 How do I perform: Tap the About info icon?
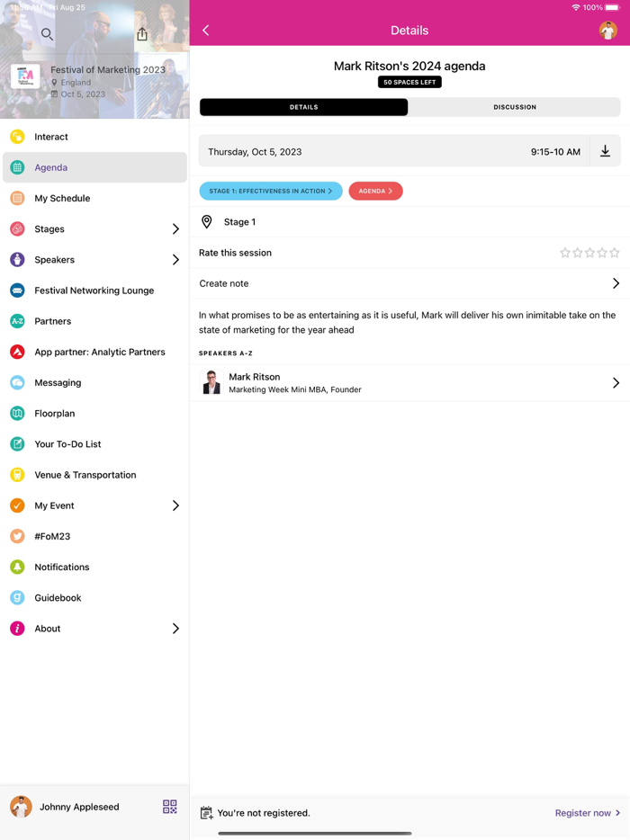(x=17, y=629)
